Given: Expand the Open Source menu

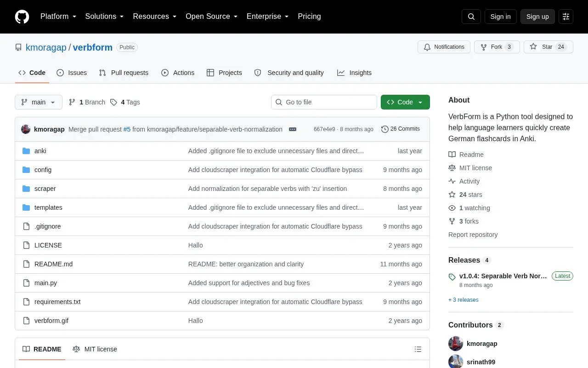Looking at the screenshot, I should pos(212,17).
